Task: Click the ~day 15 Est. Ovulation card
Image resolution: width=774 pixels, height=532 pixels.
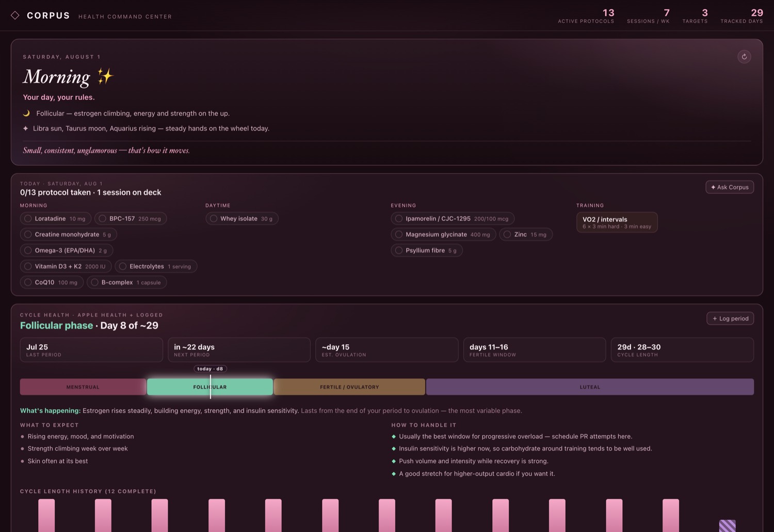Action: [x=387, y=350]
